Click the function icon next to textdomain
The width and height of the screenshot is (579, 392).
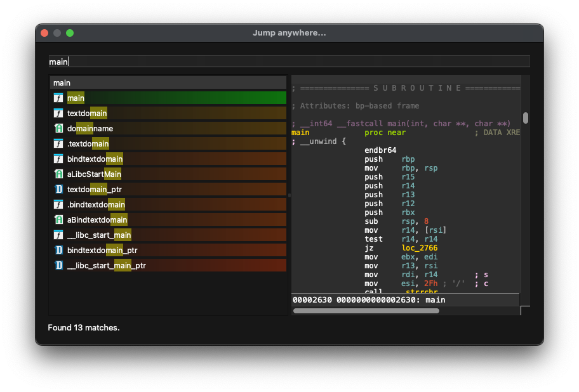tap(58, 114)
